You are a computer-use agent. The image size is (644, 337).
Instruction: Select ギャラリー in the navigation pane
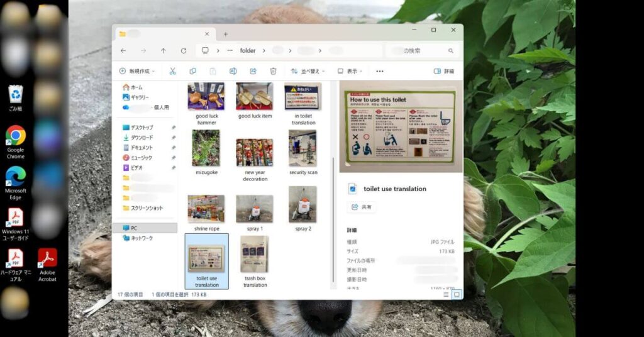click(x=136, y=97)
